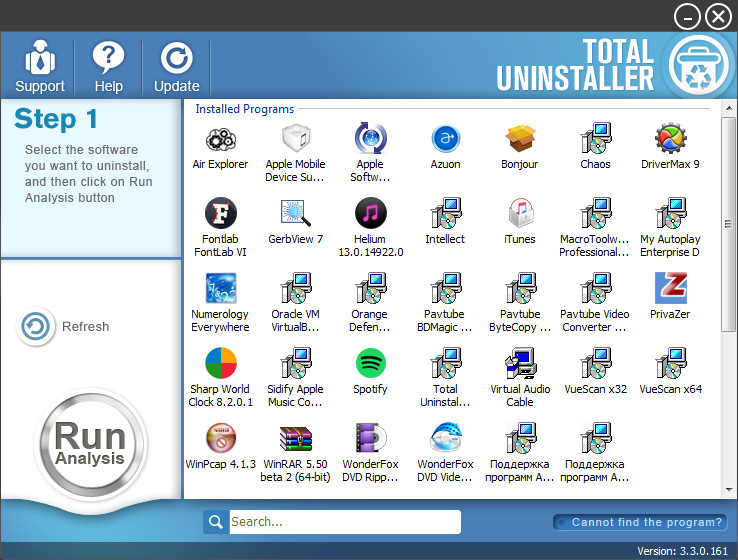The height and width of the screenshot is (560, 738).
Task: Select Pavtube BDMagic icon
Action: click(445, 288)
